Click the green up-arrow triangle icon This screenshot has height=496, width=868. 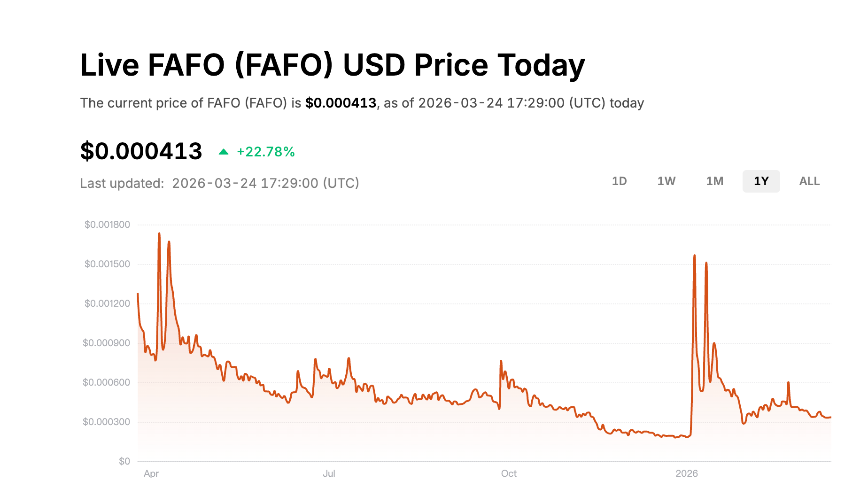click(224, 152)
